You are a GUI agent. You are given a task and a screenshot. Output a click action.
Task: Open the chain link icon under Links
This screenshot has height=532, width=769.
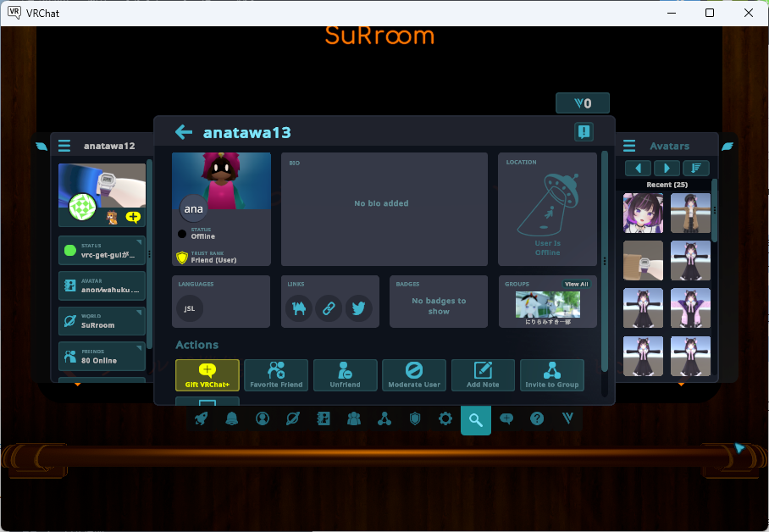click(x=329, y=308)
